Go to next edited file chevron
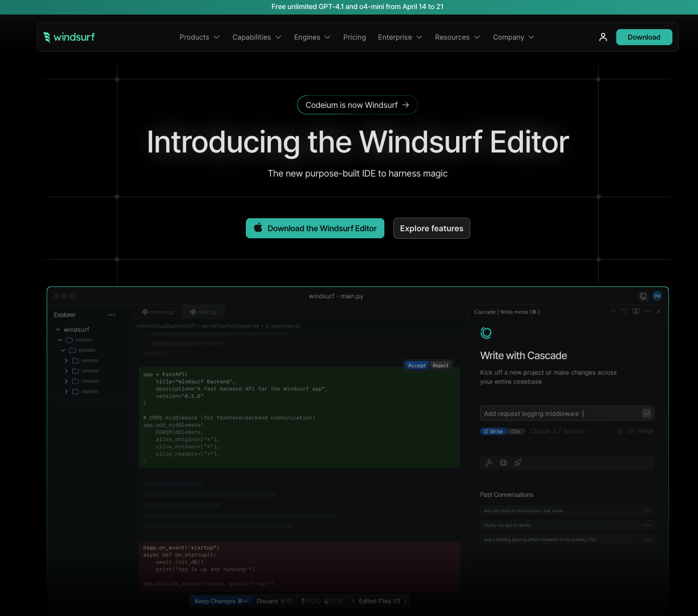698x616 pixels. click(405, 601)
